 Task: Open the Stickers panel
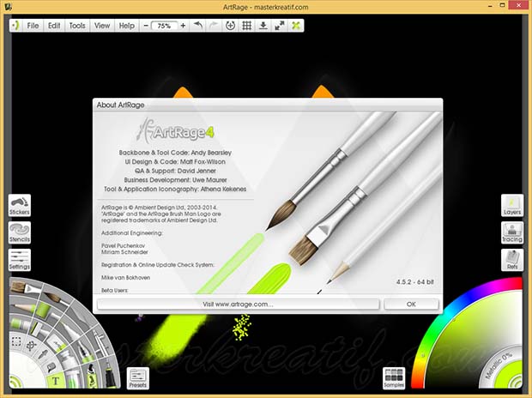coord(20,205)
